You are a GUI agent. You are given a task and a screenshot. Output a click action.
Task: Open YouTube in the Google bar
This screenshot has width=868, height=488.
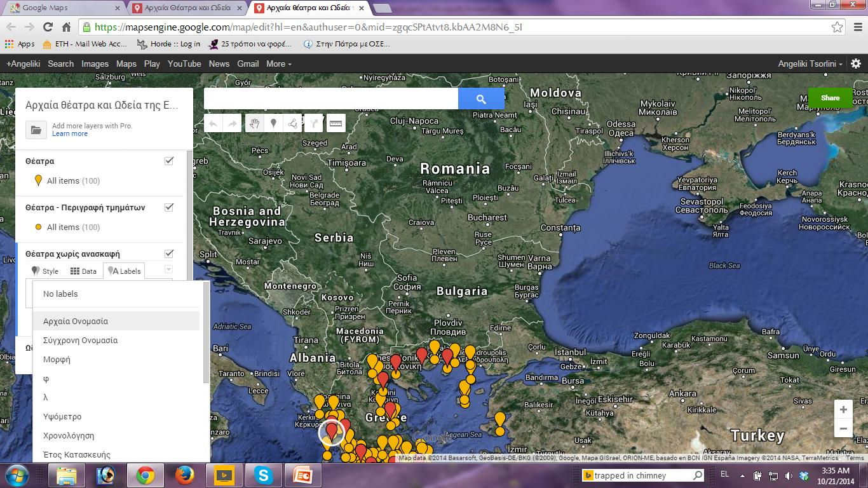point(184,64)
